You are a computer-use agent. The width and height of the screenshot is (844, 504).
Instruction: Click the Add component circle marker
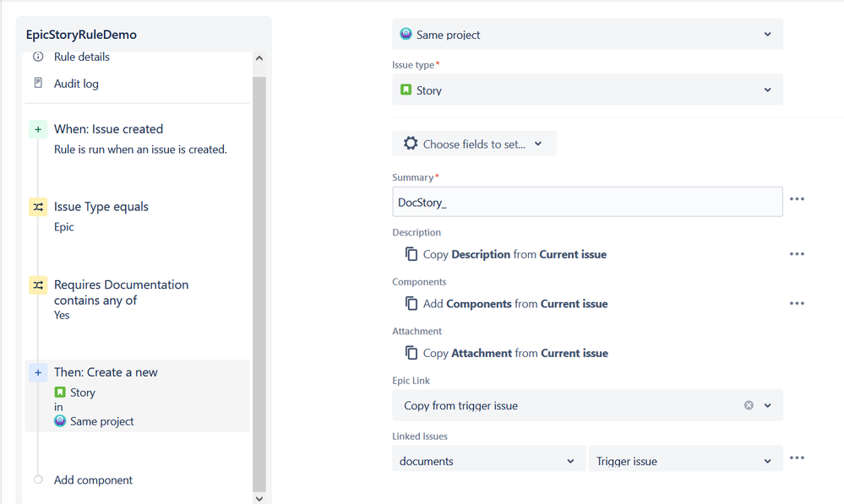(38, 480)
